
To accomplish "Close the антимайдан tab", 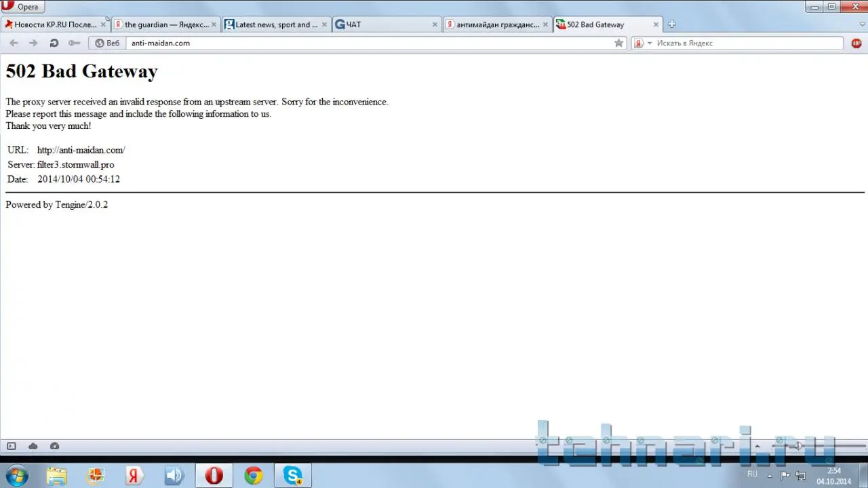I will pyautogui.click(x=545, y=24).
